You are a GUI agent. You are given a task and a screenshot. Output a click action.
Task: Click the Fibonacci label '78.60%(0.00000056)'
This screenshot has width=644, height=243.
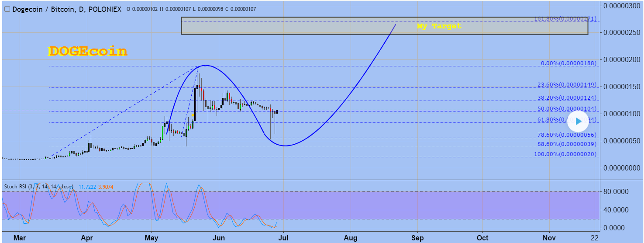(x=567, y=135)
